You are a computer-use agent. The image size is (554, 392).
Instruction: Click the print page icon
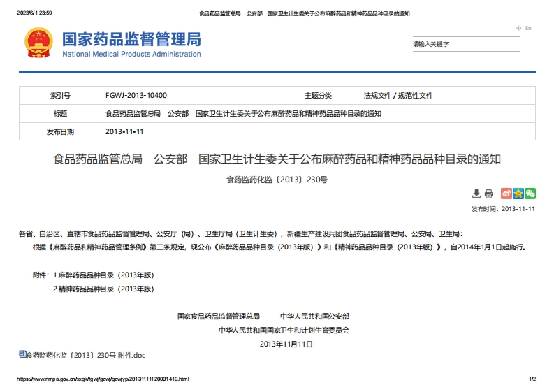pyautogui.click(x=489, y=194)
